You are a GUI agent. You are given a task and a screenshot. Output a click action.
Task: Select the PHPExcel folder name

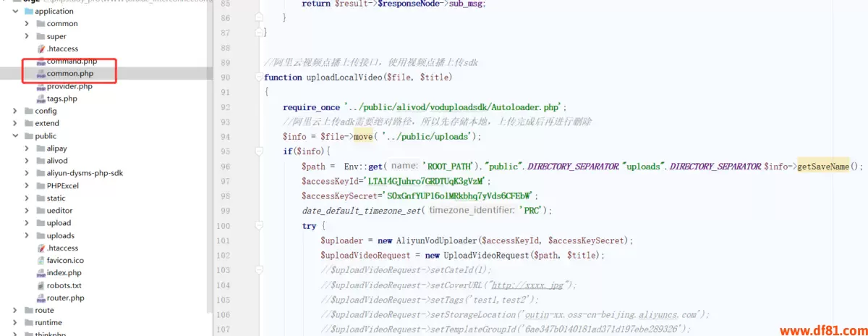click(x=63, y=185)
